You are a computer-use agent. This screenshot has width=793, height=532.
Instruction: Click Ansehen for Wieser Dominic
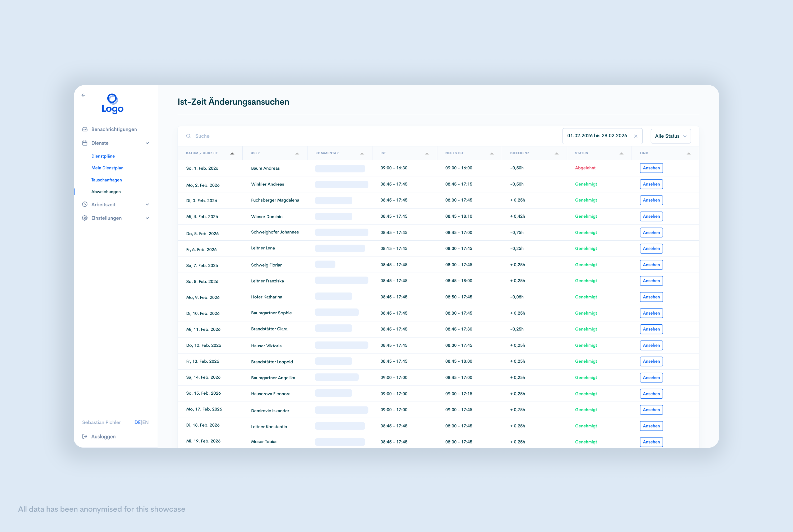pyautogui.click(x=651, y=216)
